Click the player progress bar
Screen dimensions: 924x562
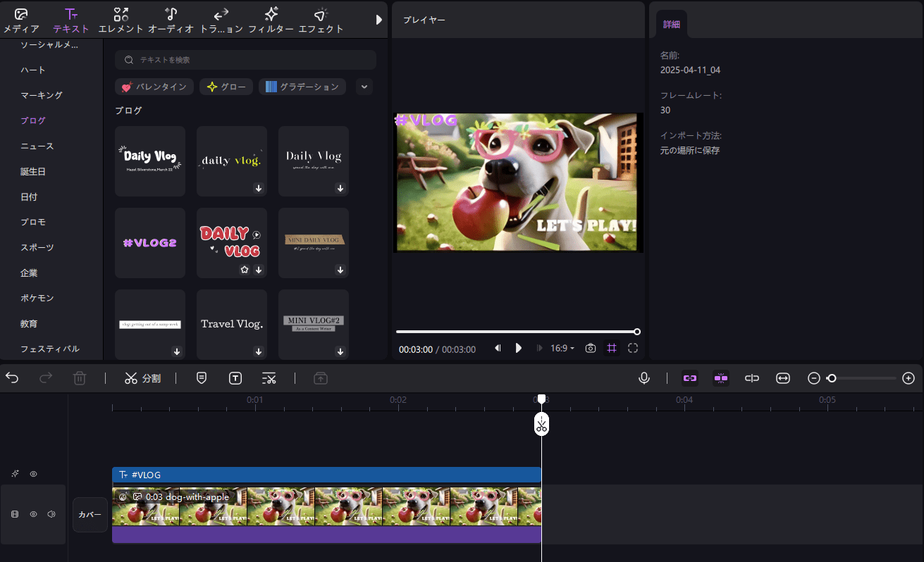click(517, 332)
